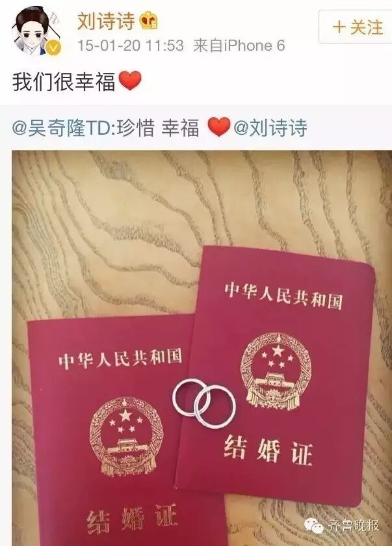Open the marriage certificates photo
This screenshot has width=392, height=546.
pyautogui.click(x=202, y=348)
